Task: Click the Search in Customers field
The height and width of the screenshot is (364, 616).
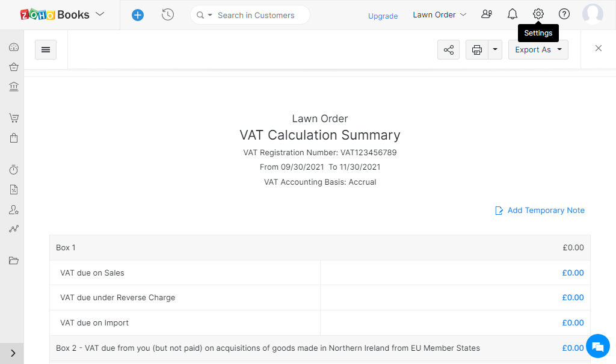Action: (256, 15)
